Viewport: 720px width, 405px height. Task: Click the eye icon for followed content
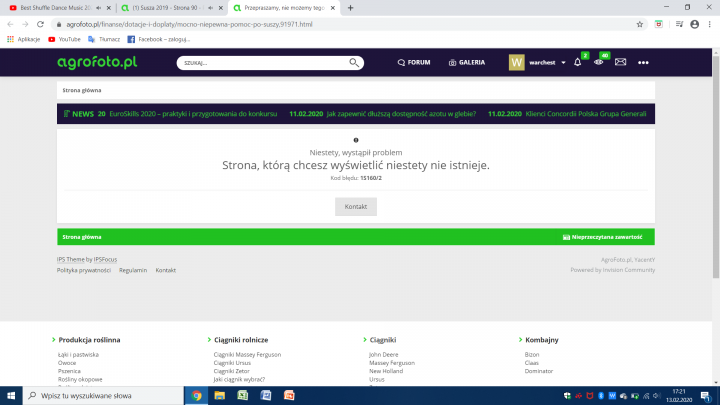click(x=599, y=63)
